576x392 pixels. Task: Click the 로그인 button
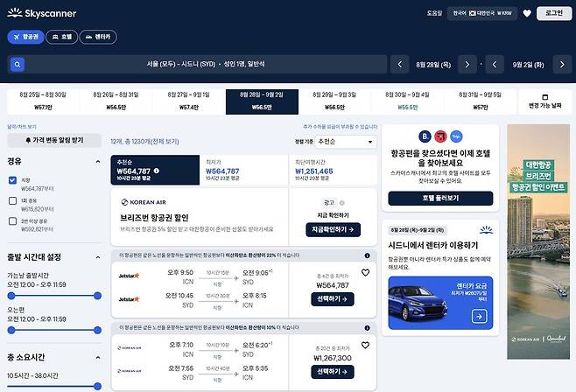tap(554, 14)
